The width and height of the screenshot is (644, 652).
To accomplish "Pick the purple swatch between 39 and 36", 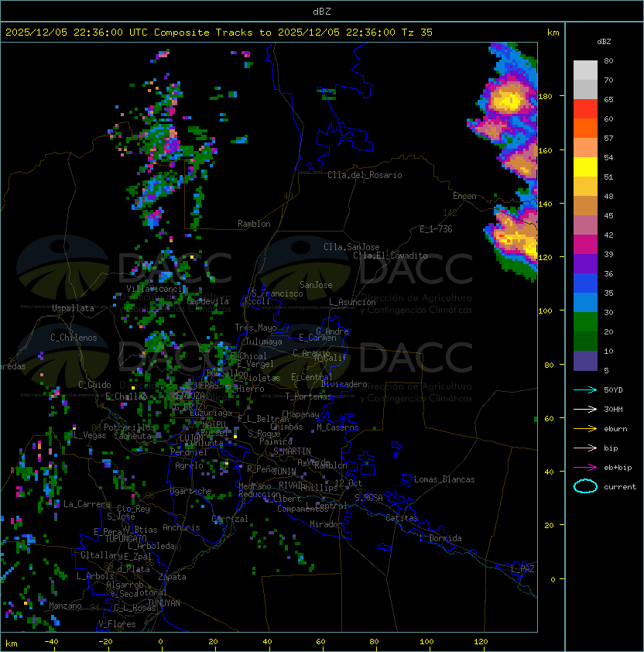I will click(585, 264).
